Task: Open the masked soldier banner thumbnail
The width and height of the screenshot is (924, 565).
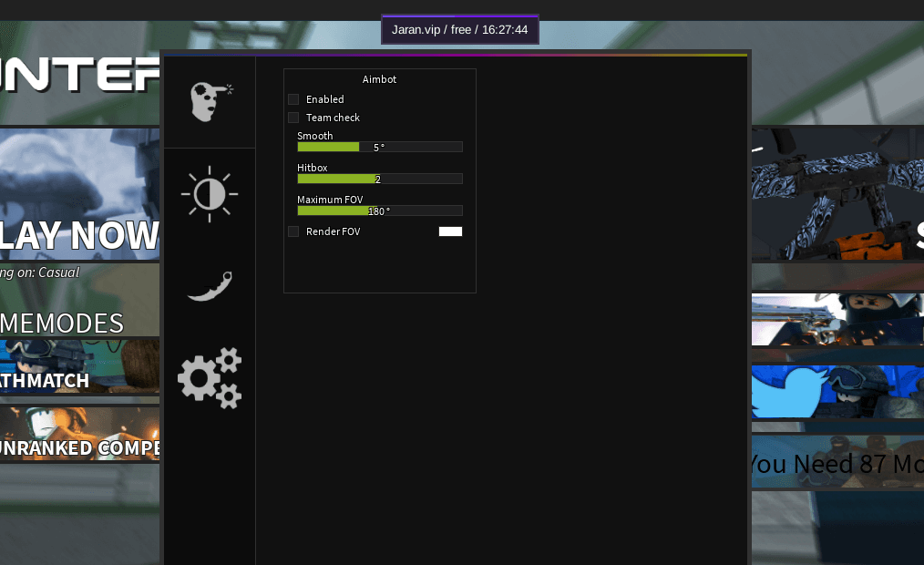Action: [837, 320]
